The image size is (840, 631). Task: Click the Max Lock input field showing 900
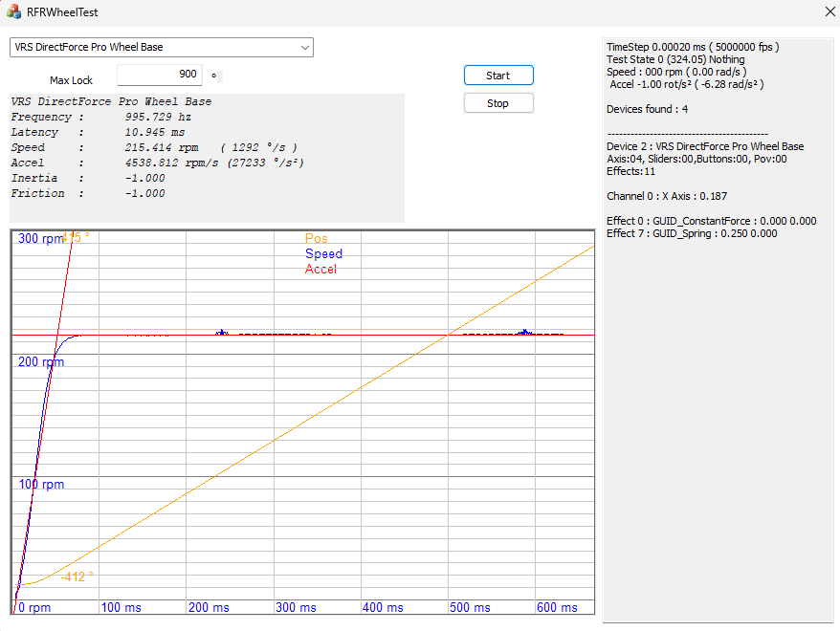(x=160, y=75)
